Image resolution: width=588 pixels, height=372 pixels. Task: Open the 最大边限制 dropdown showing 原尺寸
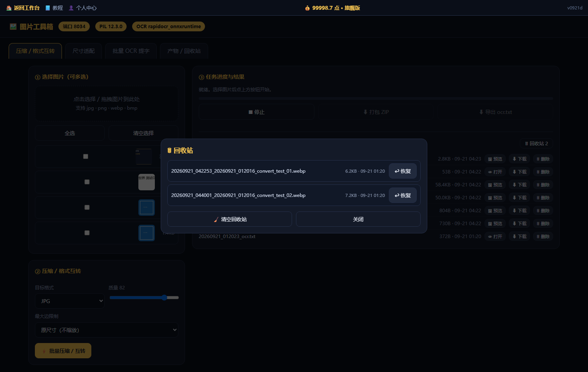coord(107,330)
